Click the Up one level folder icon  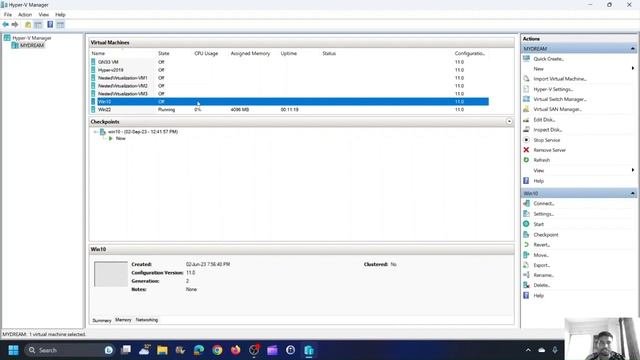point(28,24)
